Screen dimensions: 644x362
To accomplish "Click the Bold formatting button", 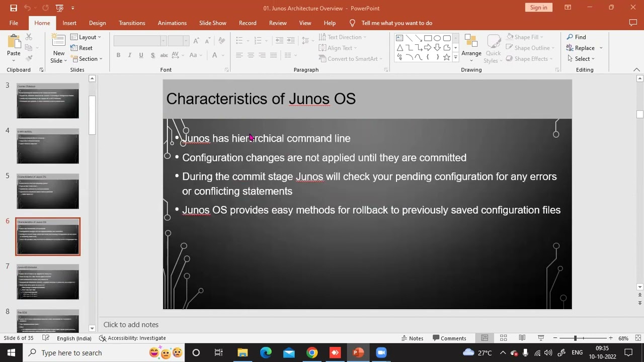I will [118, 55].
